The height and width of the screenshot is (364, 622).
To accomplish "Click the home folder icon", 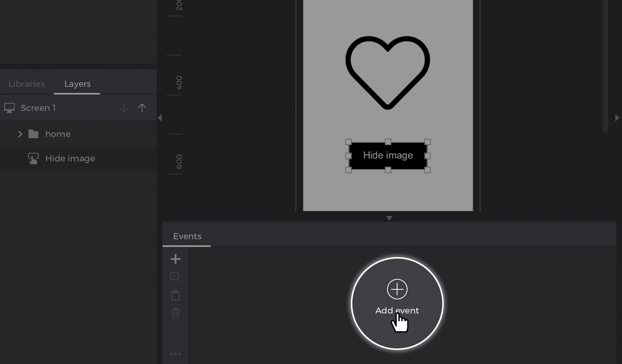I will [x=33, y=134].
